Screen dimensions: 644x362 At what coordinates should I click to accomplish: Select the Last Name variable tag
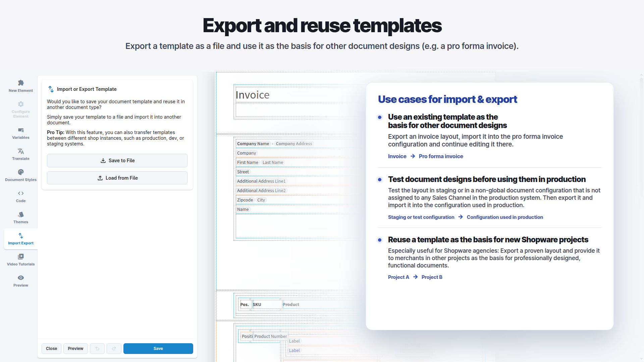tap(273, 162)
